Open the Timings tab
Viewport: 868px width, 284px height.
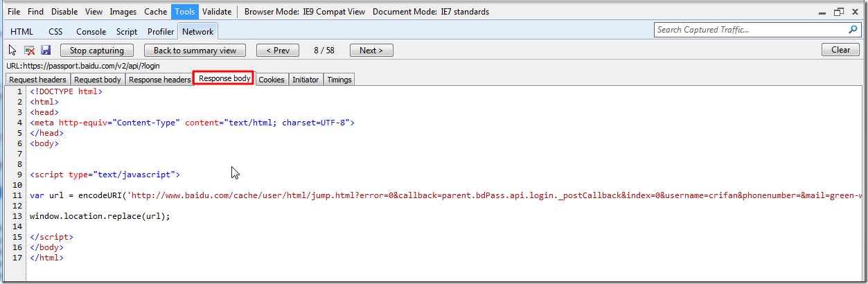(339, 80)
